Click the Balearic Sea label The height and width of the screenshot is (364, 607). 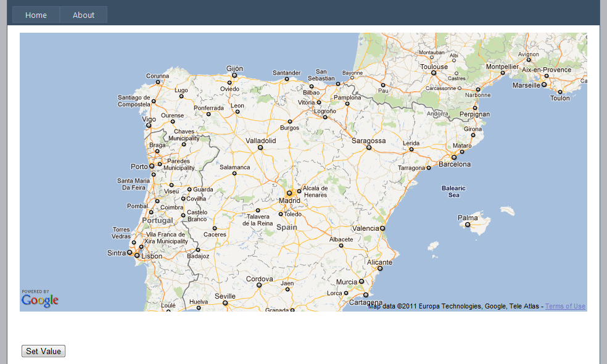(x=453, y=192)
